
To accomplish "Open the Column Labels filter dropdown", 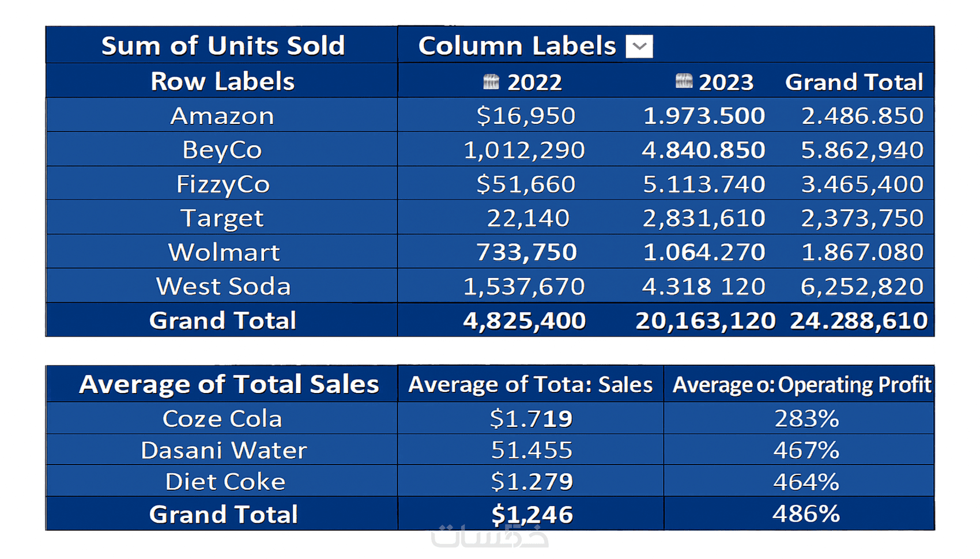I will tap(639, 47).
